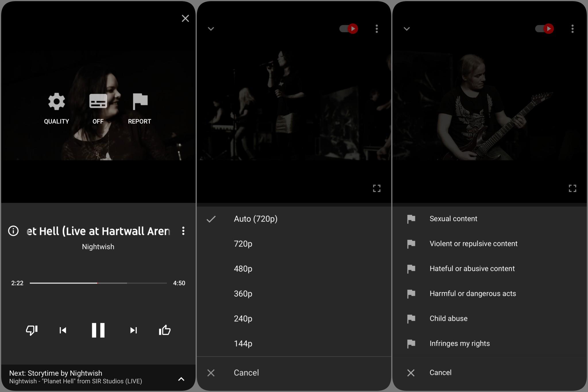Choose 720p video quality
Viewport: 588px width, 392px height.
coord(294,244)
